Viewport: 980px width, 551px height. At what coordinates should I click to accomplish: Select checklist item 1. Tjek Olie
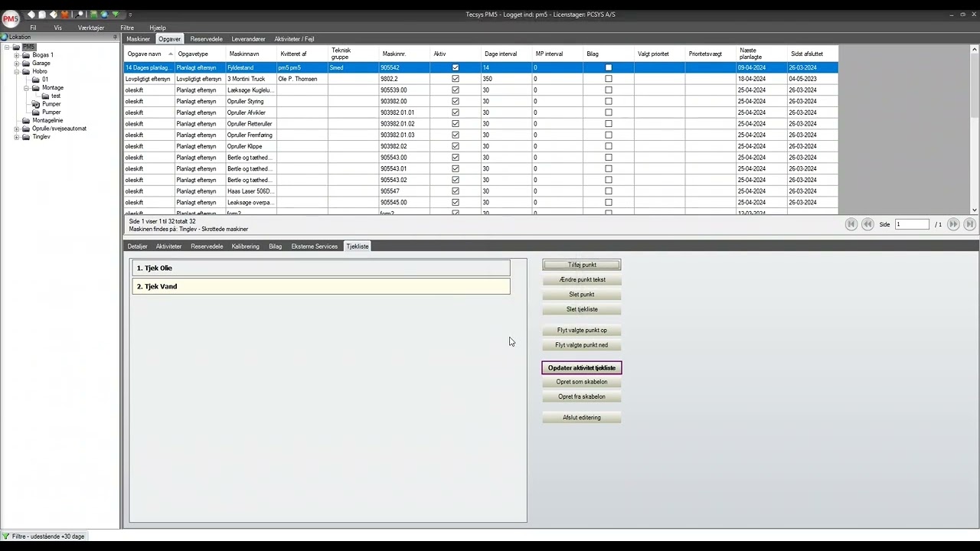(321, 268)
